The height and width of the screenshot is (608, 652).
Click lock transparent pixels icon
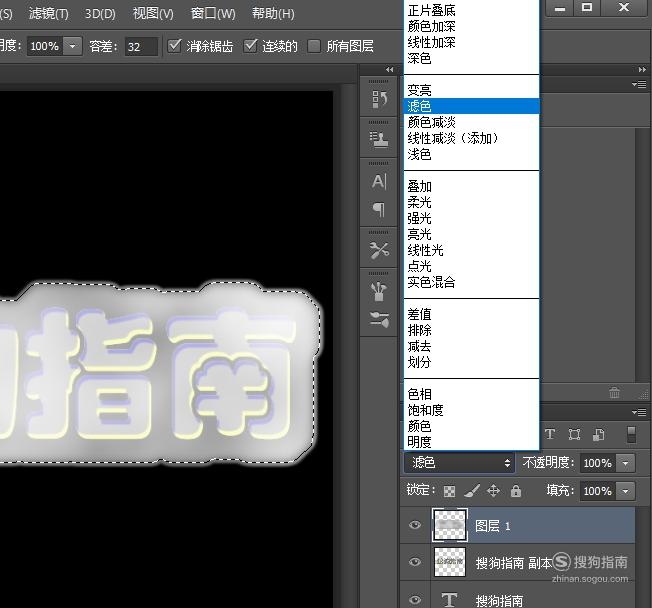pos(449,491)
